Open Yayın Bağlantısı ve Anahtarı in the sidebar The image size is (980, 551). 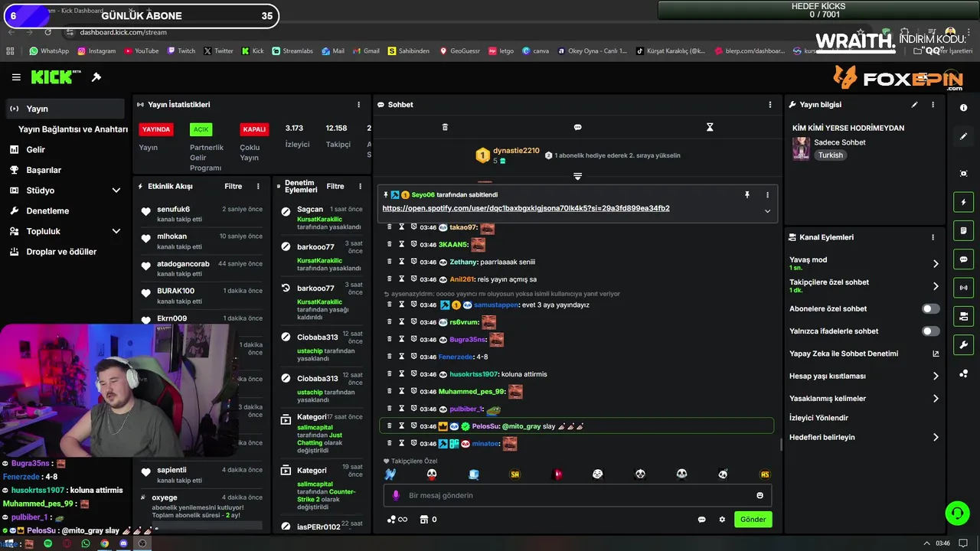tap(73, 129)
